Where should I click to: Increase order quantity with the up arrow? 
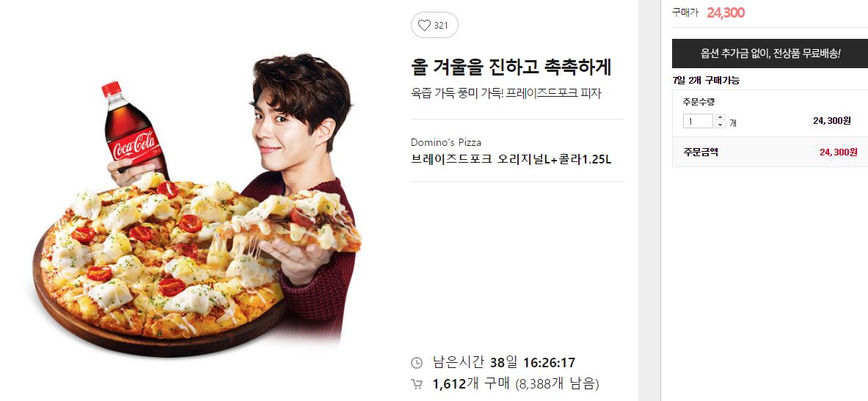(x=720, y=117)
